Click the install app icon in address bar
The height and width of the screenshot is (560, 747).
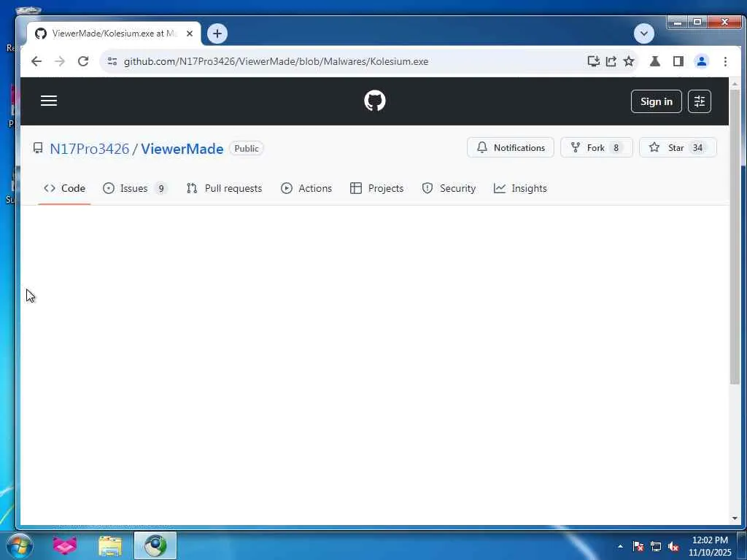pyautogui.click(x=593, y=61)
